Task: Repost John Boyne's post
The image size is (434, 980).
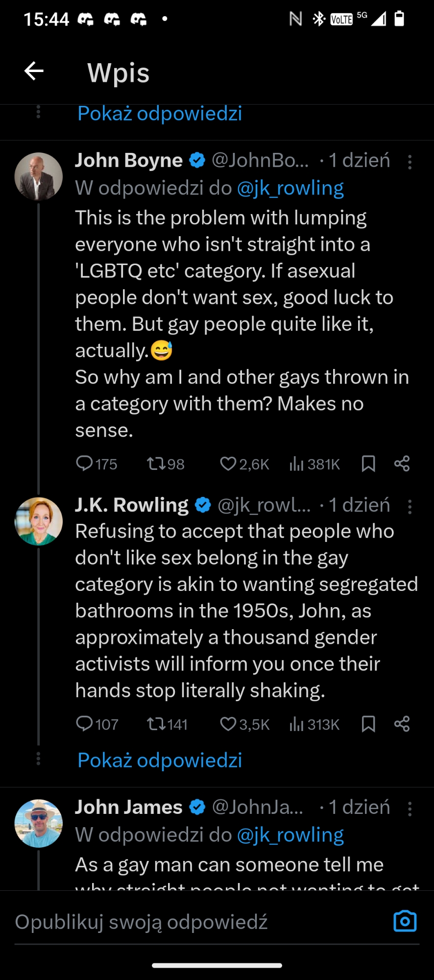Action: [156, 464]
